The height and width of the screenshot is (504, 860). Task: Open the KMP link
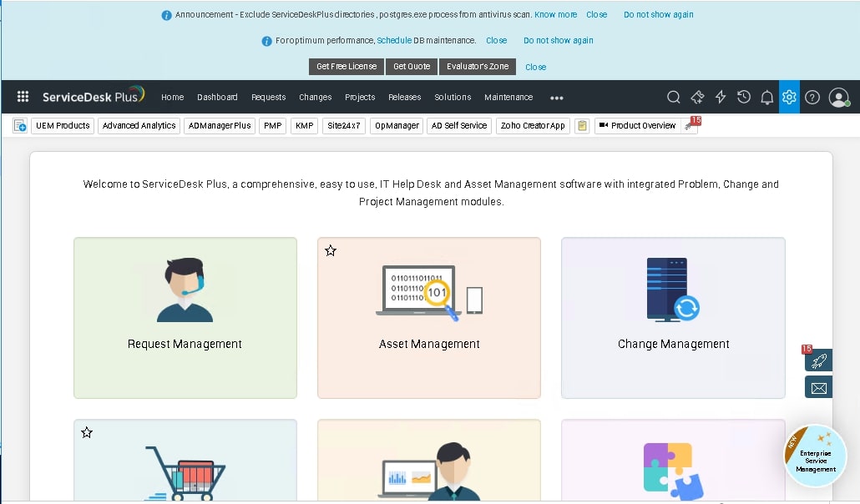click(305, 126)
